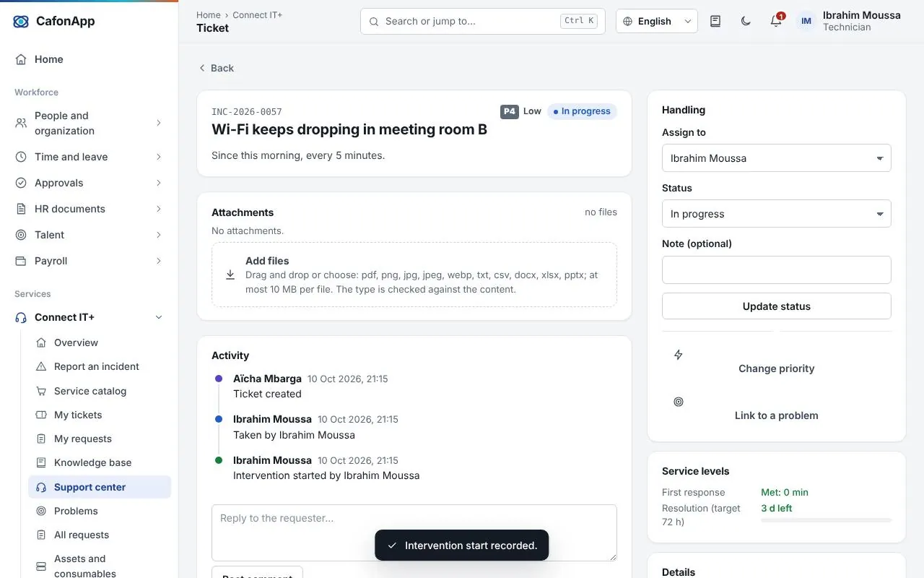
Task: Open HR documents menu item
Action: (x=90, y=209)
